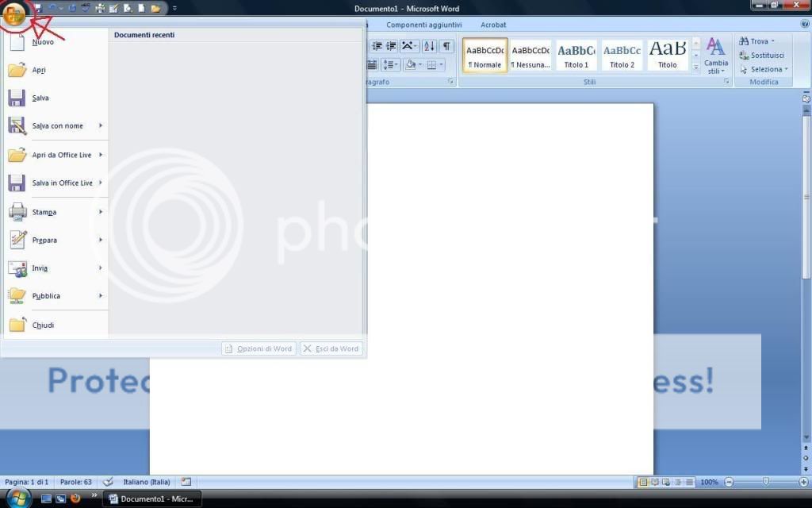Click Undo icon in Quick Access Toolbar
Screen dimensions: 812x508
(x=52, y=8)
